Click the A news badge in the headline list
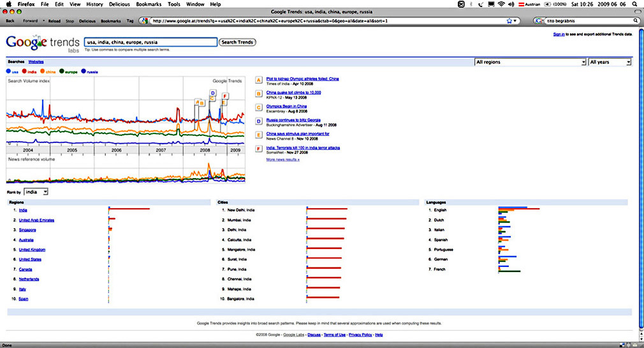 tap(259, 80)
